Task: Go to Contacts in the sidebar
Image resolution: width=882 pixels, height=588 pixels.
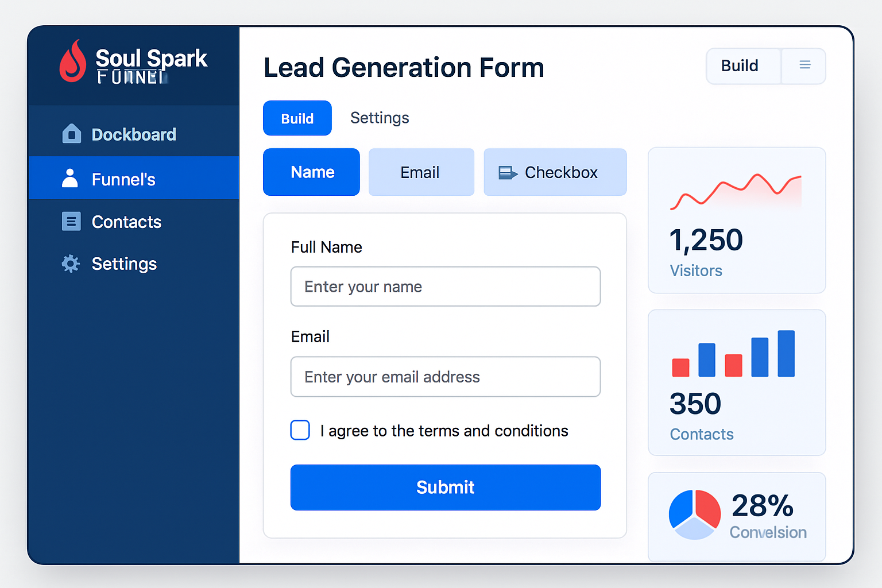Action: [133, 222]
